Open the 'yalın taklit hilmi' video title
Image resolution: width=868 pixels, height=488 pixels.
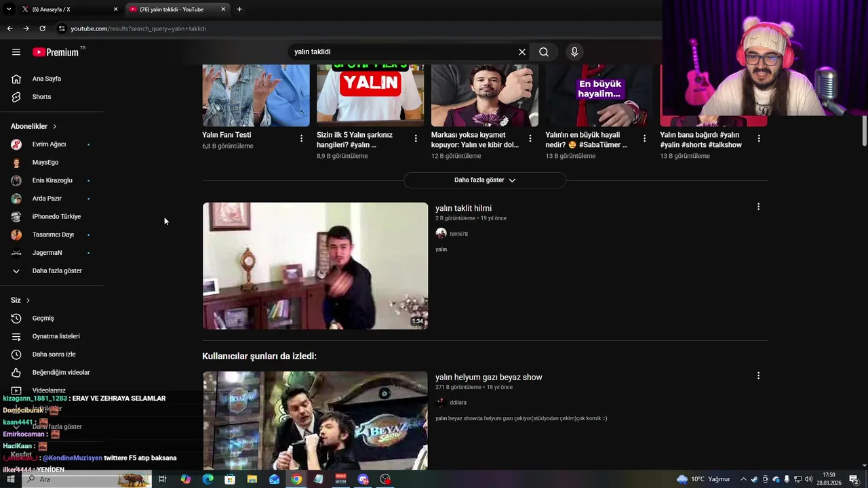pos(463,208)
